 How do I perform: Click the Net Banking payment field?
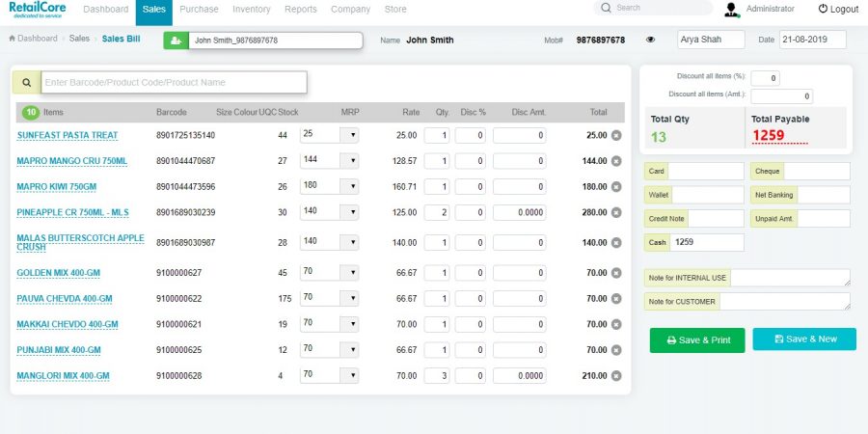(824, 195)
